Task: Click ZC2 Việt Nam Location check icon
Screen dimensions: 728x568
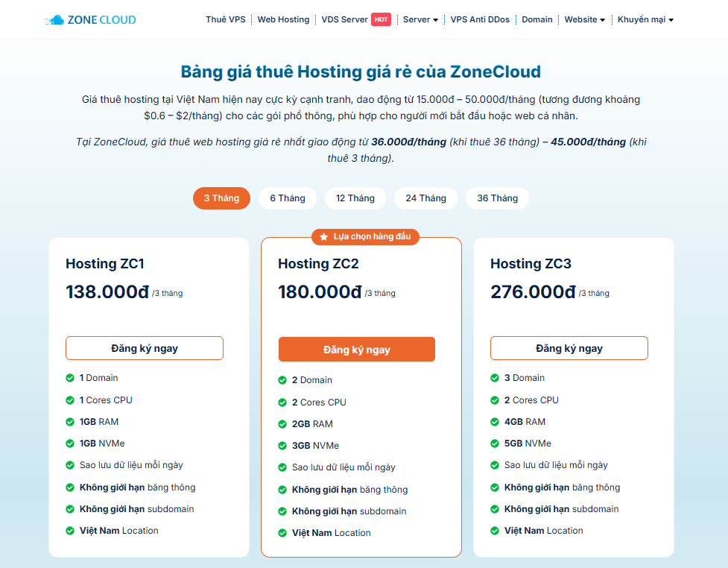Action: tap(282, 533)
